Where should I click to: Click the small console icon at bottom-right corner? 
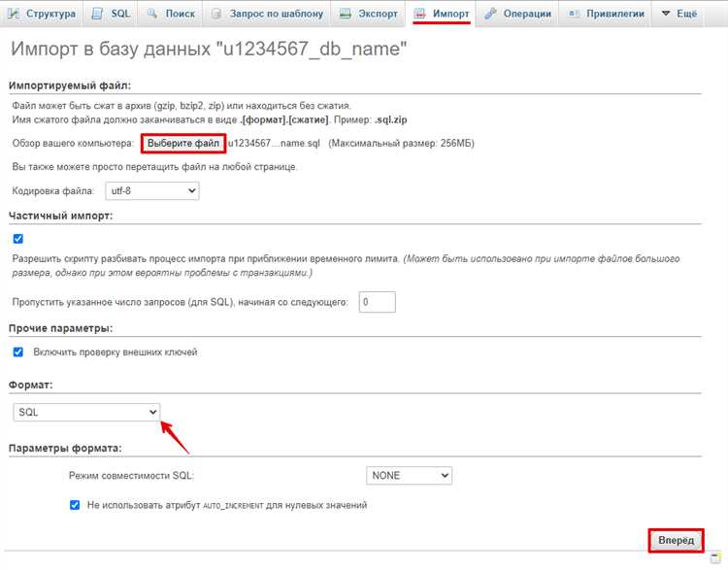(x=713, y=557)
